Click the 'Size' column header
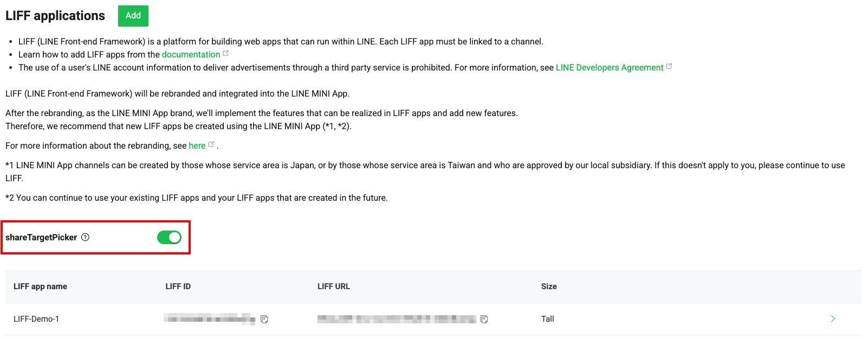868x338 pixels. [x=549, y=286]
